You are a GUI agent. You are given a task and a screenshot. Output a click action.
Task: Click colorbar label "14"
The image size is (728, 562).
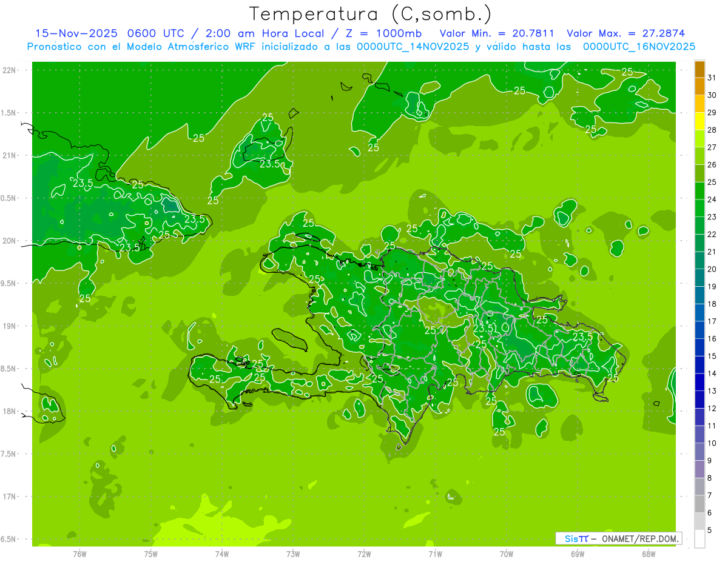[x=713, y=373]
